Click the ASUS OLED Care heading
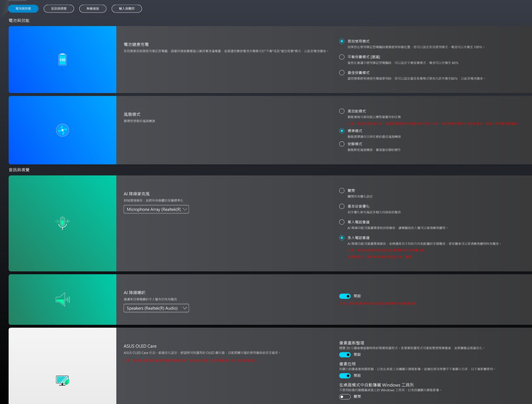Image resolution: width=532 pixels, height=404 pixels. tap(140, 346)
